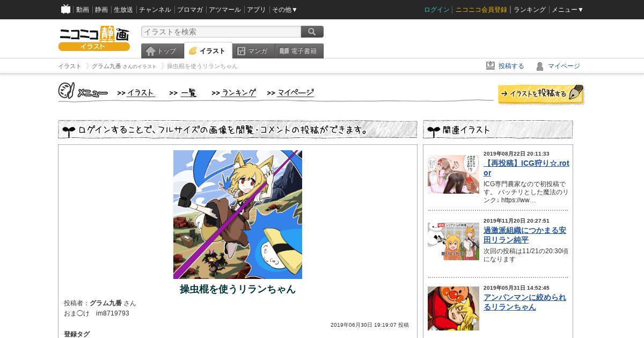Open ランキング in the top bar
This screenshot has height=338, width=644.
click(530, 10)
